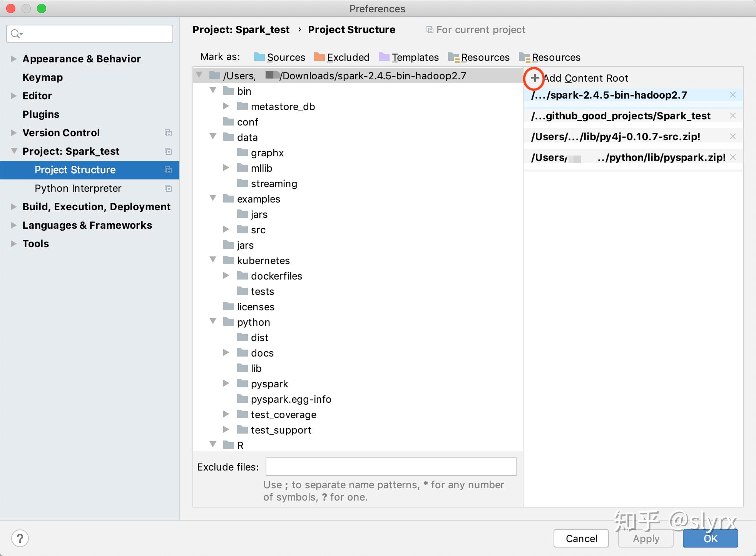Collapse the python folder

213,321
